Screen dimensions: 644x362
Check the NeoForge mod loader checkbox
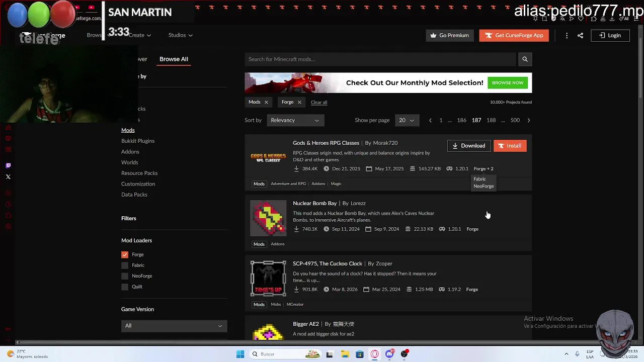coord(125,276)
